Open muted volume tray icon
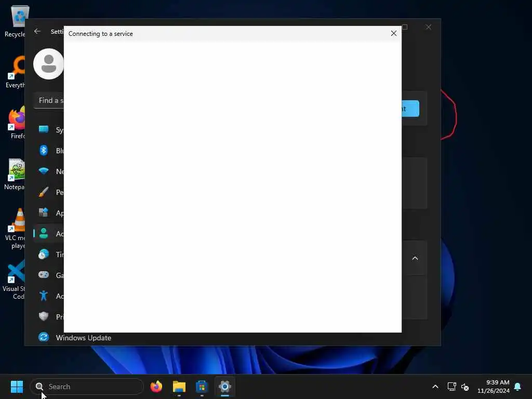The height and width of the screenshot is (399, 532). [465, 387]
